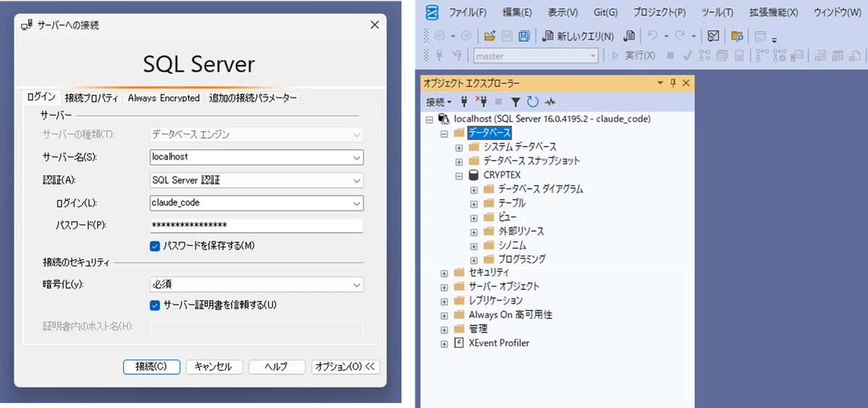
Task: Collapse the CRYPTEX database node
Action: point(459,176)
